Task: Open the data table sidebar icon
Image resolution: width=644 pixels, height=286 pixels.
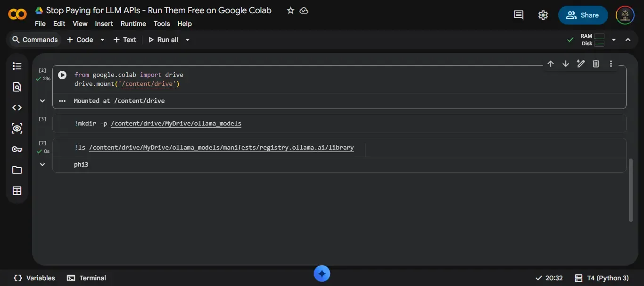Action: [x=17, y=191]
